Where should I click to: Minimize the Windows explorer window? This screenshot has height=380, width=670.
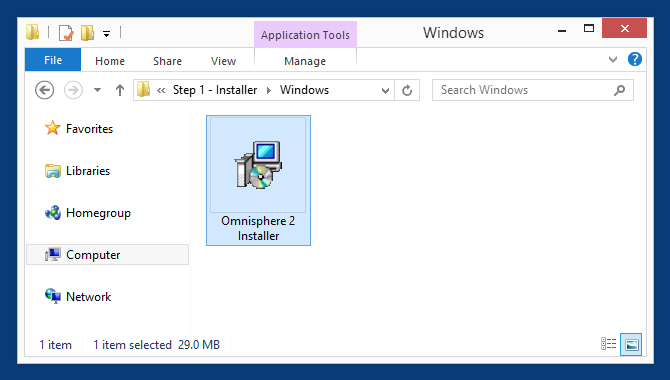(x=562, y=31)
